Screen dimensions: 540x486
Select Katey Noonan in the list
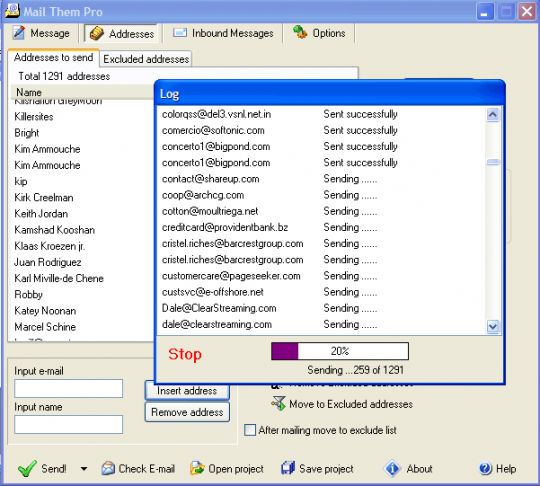click(45, 311)
